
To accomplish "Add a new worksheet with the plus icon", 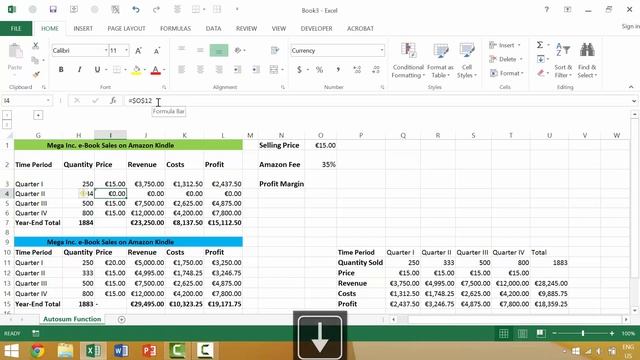I will tap(121, 320).
